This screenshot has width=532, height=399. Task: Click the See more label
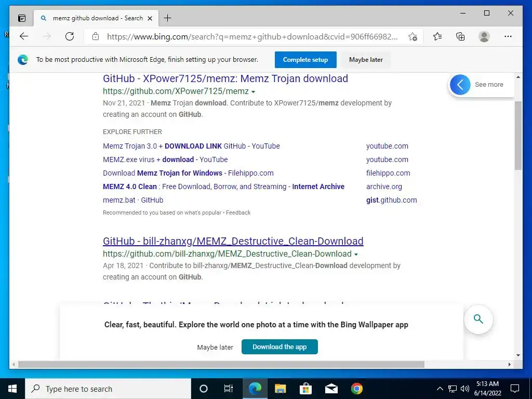click(x=489, y=85)
